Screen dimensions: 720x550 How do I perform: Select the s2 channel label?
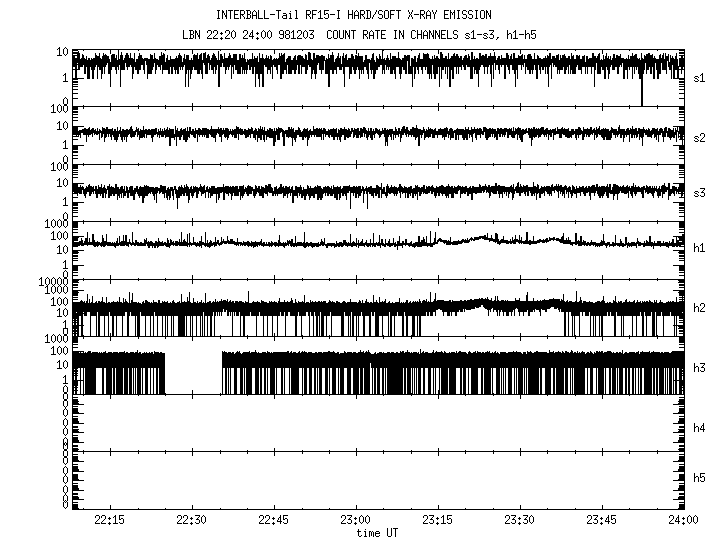tap(700, 137)
